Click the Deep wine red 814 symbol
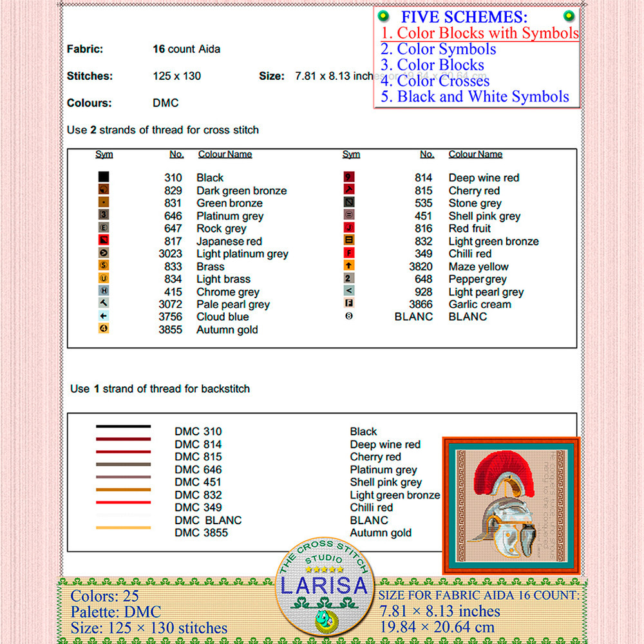This screenshot has height=644, width=644. (349, 177)
